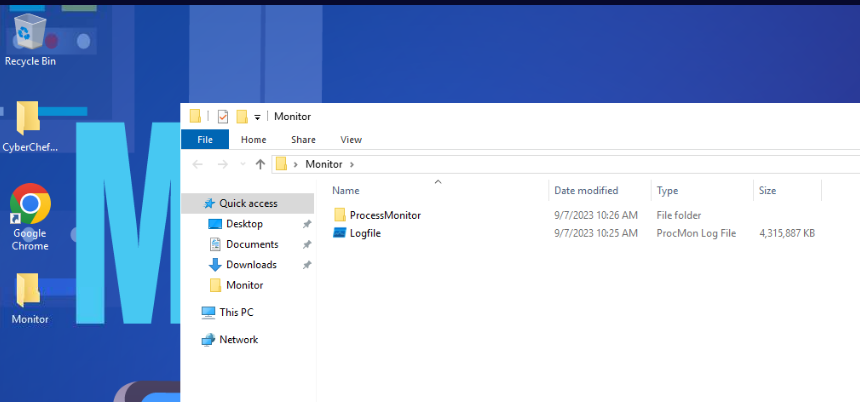Screen dimensions: 860x402
Task: Click the Properties icon in the quick access toolbar
Action: (223, 116)
